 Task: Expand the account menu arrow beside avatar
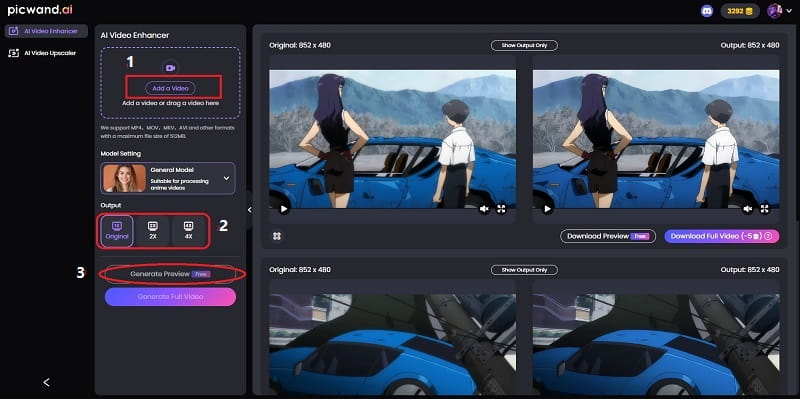tap(790, 12)
